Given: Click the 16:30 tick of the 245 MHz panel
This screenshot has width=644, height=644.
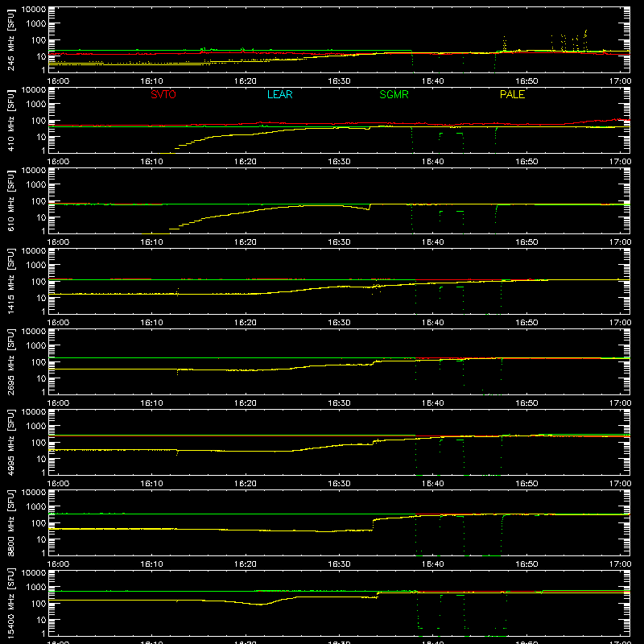Looking at the screenshot, I should pyautogui.click(x=339, y=81).
